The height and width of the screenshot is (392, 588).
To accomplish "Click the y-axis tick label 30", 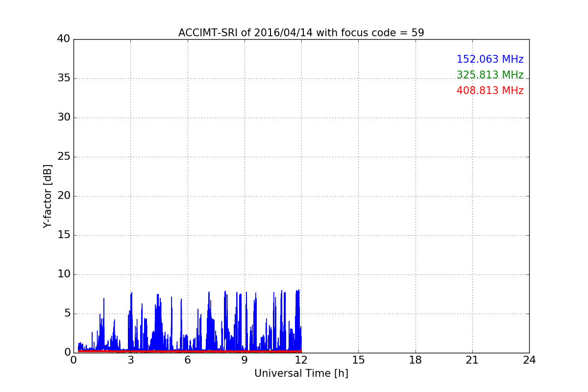I will (x=64, y=118).
